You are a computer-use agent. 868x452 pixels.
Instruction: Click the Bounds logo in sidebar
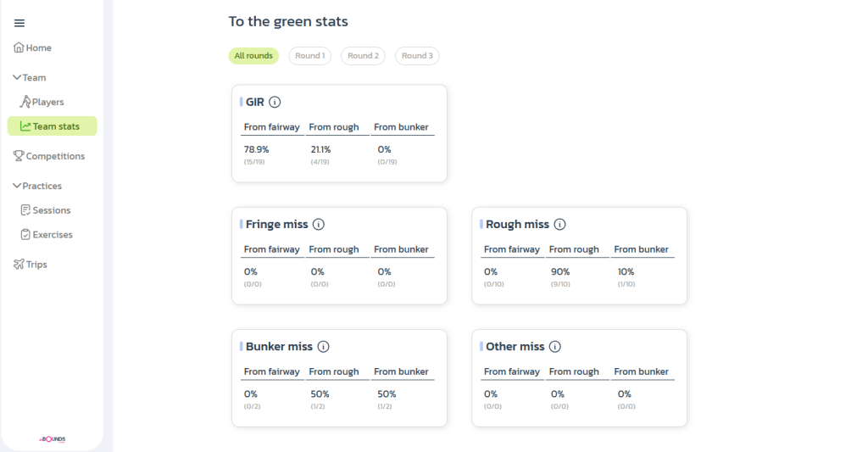(x=53, y=439)
